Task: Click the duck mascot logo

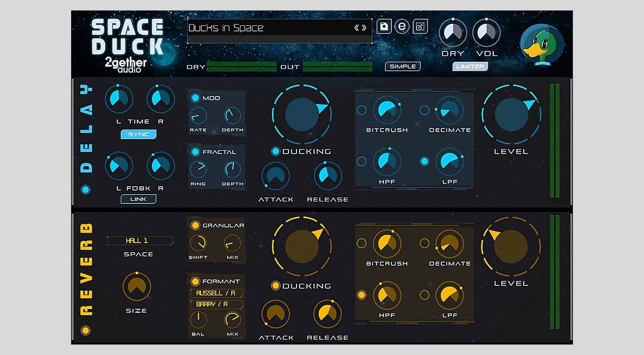Action: pos(542,44)
